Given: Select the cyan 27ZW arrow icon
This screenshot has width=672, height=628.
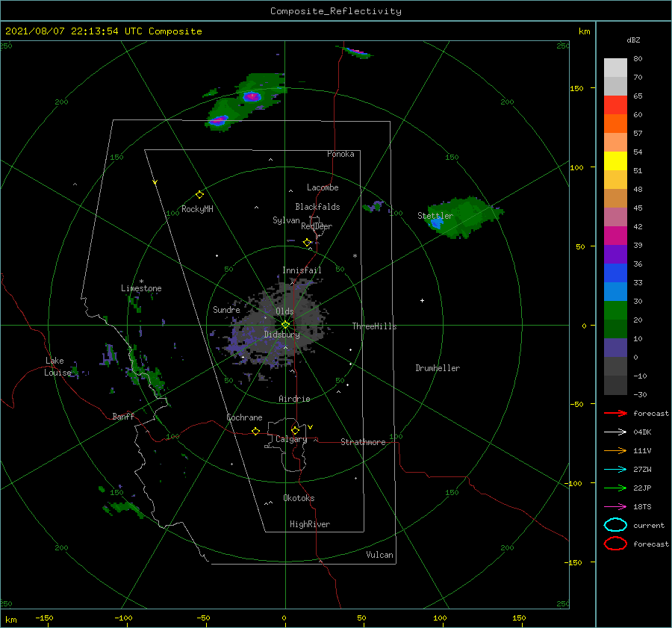Looking at the screenshot, I should pyautogui.click(x=615, y=470).
